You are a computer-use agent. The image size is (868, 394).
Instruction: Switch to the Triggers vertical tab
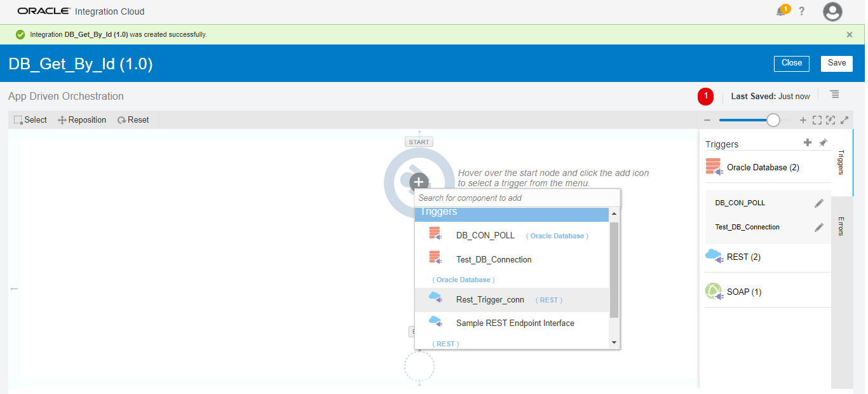(x=841, y=163)
